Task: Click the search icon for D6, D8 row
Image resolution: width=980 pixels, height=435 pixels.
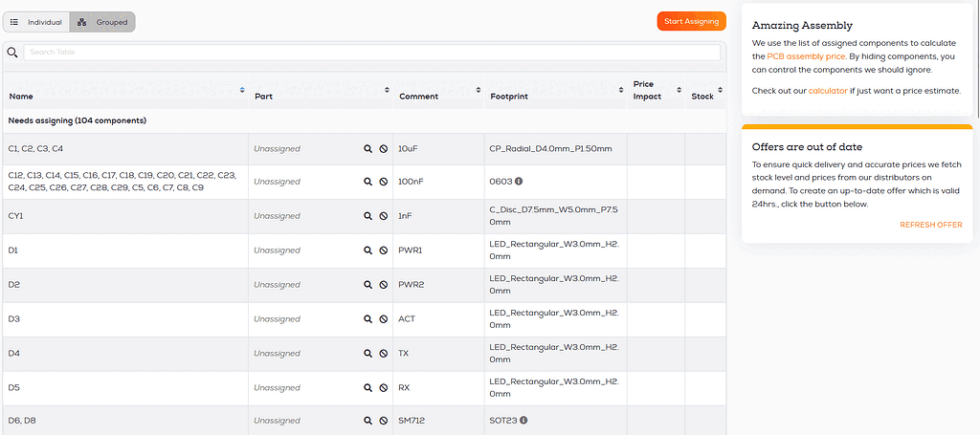Action: [367, 421]
